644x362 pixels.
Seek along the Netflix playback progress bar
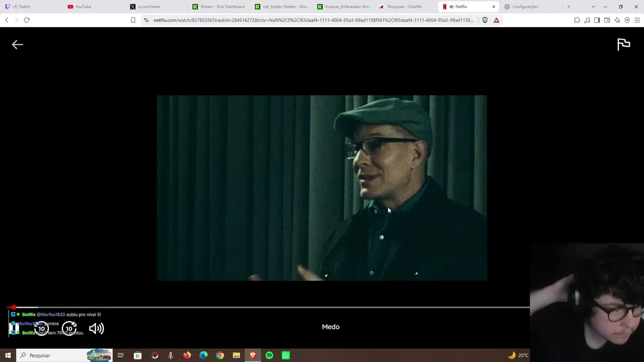tap(269, 307)
